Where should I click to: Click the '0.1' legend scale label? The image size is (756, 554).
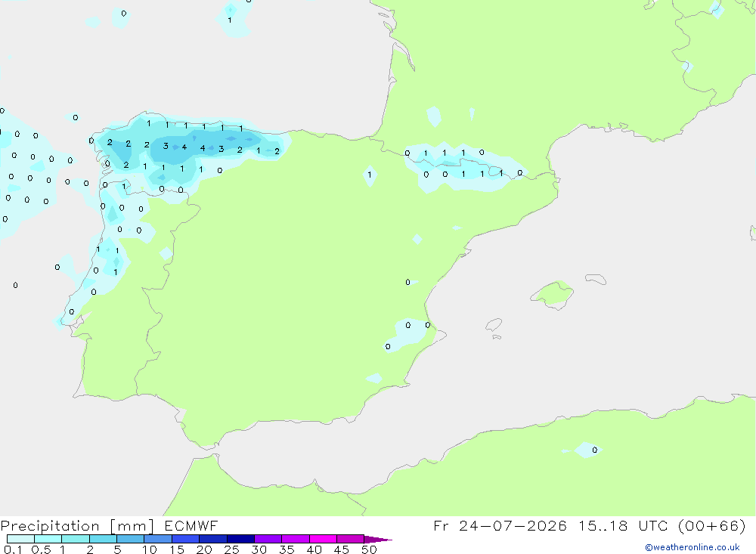click(13, 549)
